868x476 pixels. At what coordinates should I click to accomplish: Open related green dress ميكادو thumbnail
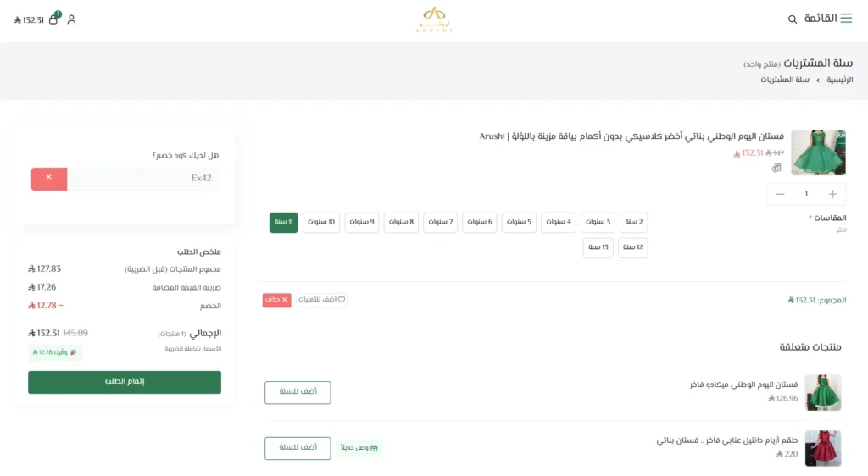822,392
